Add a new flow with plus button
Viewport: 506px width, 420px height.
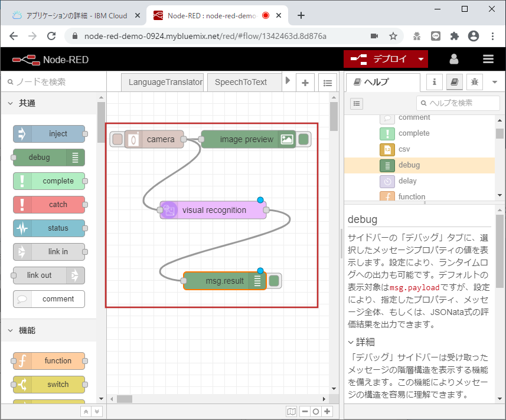point(305,82)
